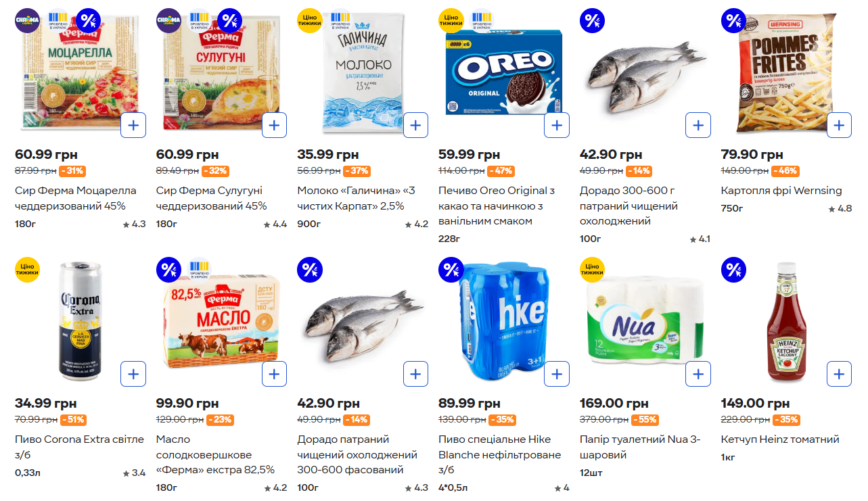Add Ферма Сулугуні cheese to cart

tap(274, 125)
